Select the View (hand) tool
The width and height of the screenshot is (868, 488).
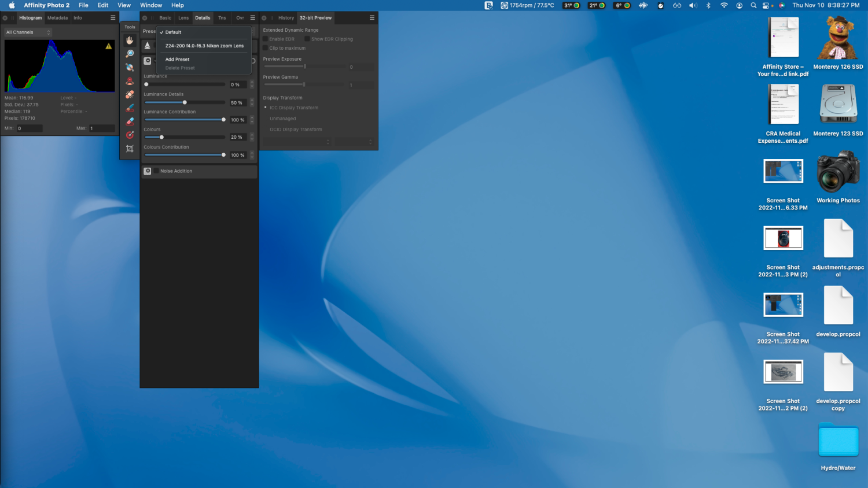(x=130, y=40)
